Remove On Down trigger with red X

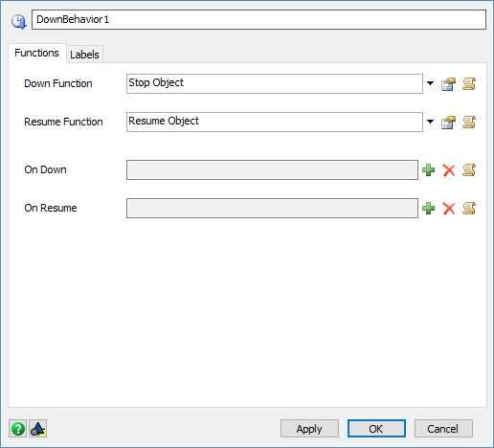pyautogui.click(x=449, y=170)
